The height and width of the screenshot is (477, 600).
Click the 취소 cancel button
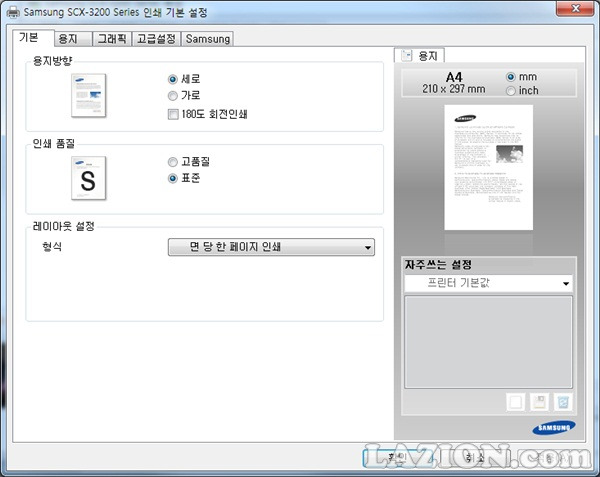tap(474, 457)
